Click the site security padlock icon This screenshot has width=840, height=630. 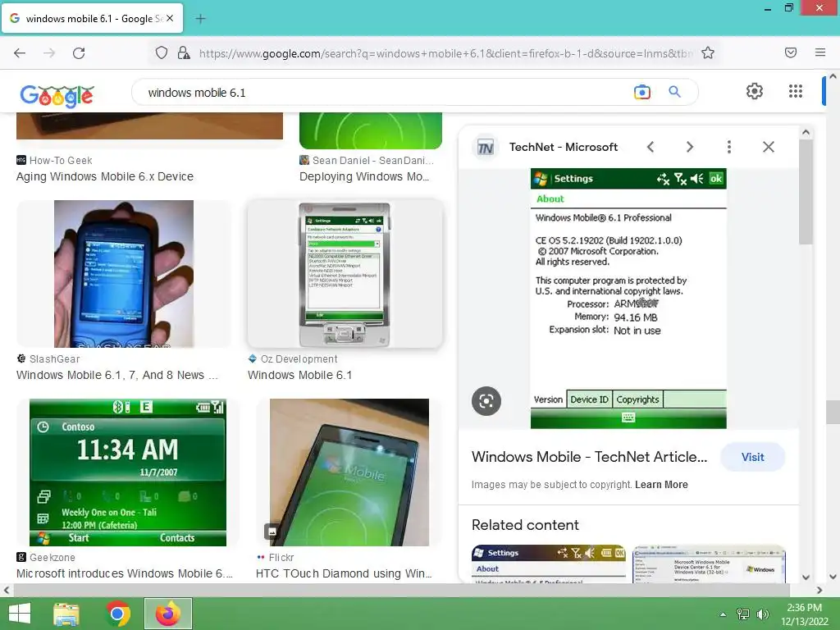pyautogui.click(x=184, y=52)
